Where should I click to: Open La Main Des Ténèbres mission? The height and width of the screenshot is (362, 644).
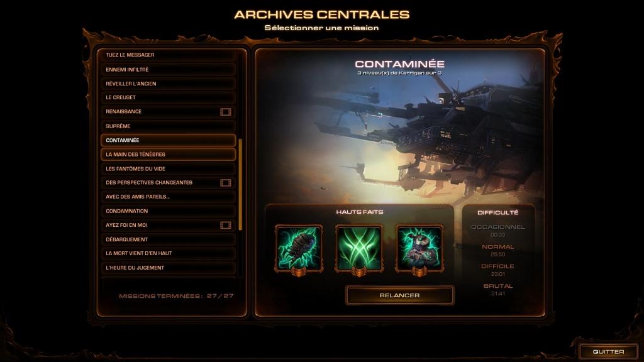168,155
